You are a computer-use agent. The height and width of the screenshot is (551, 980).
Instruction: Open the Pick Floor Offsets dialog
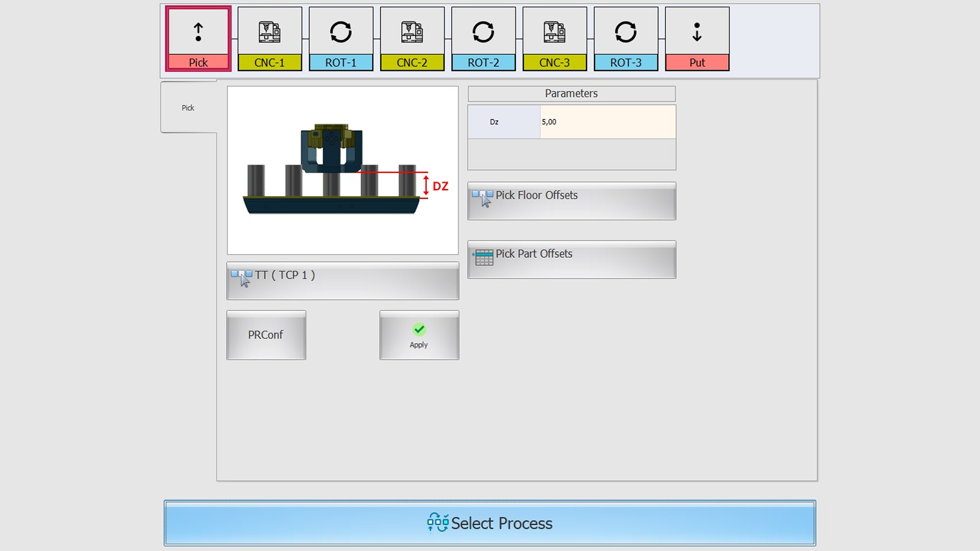571,201
